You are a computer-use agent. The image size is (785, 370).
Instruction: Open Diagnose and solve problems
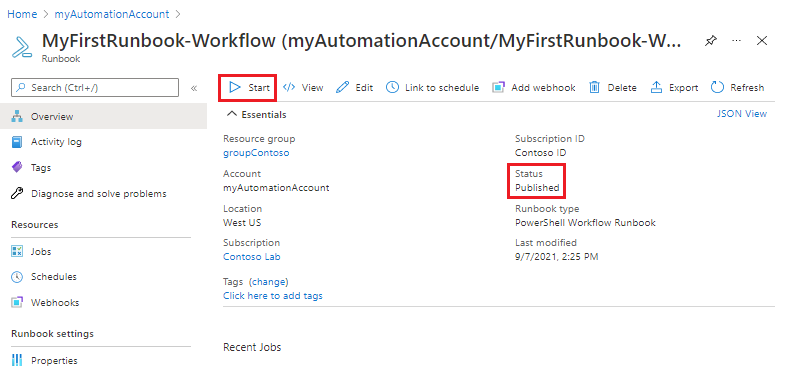coord(99,193)
